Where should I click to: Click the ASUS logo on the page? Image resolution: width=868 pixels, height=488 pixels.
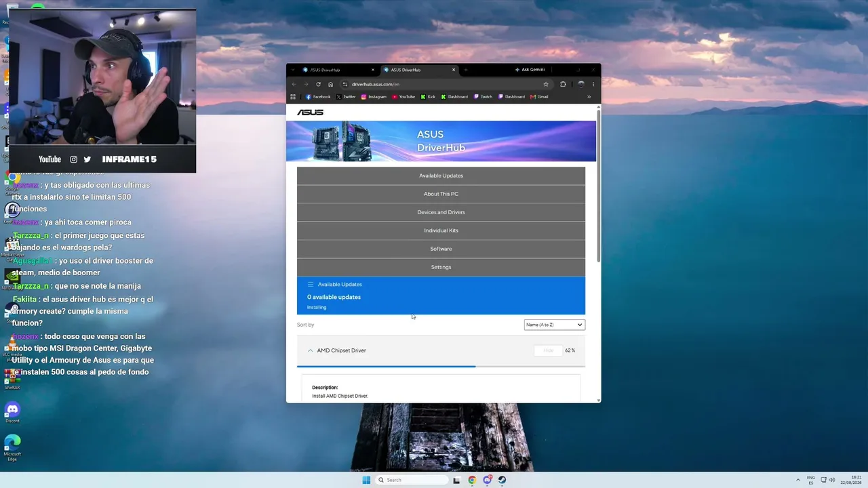[310, 113]
